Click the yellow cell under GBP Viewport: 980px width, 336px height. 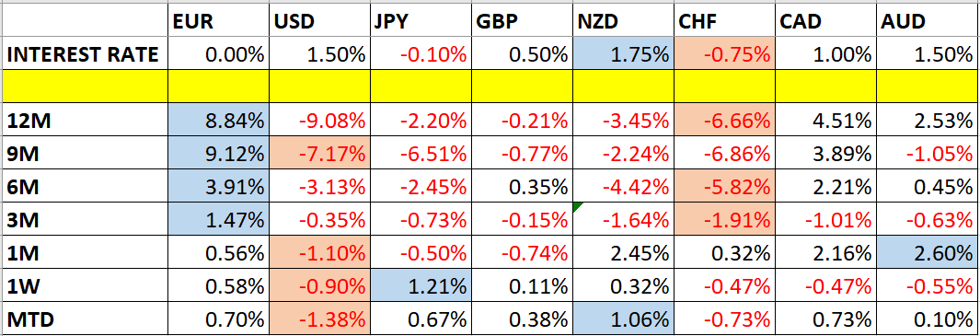522,86
